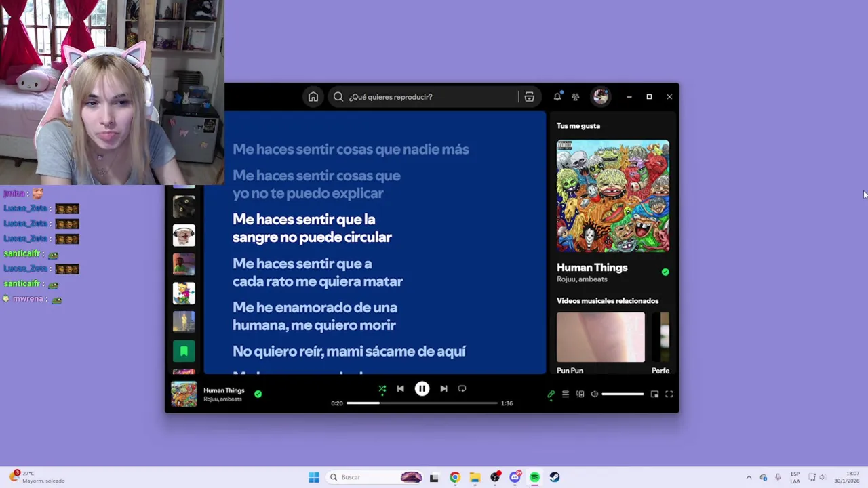Viewport: 868px width, 488px height.
Task: Open Google Chrome from the taskbar
Action: (455, 477)
